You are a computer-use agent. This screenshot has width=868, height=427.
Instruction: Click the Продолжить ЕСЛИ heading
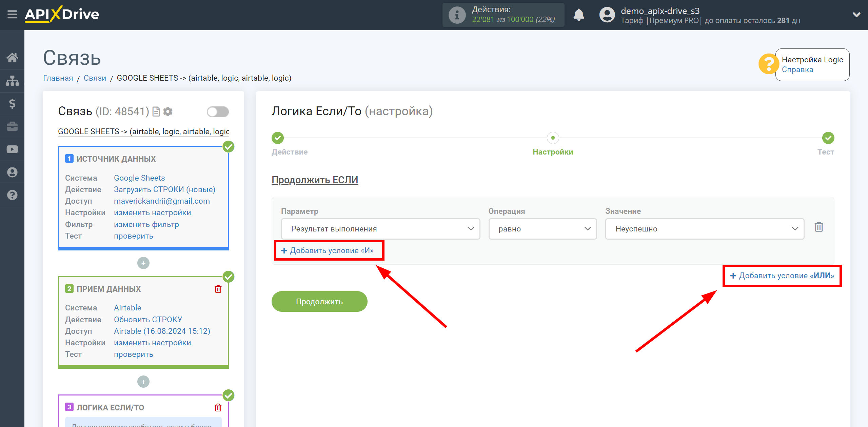315,180
